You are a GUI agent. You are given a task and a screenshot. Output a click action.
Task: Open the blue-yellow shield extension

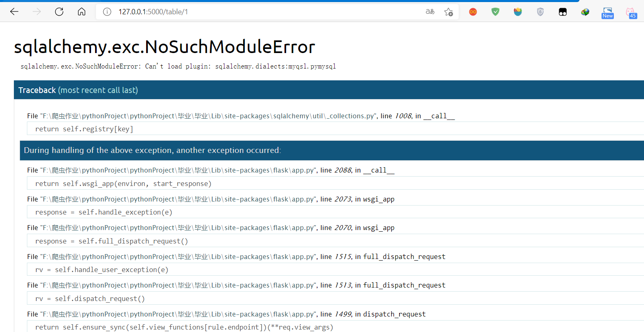click(518, 12)
